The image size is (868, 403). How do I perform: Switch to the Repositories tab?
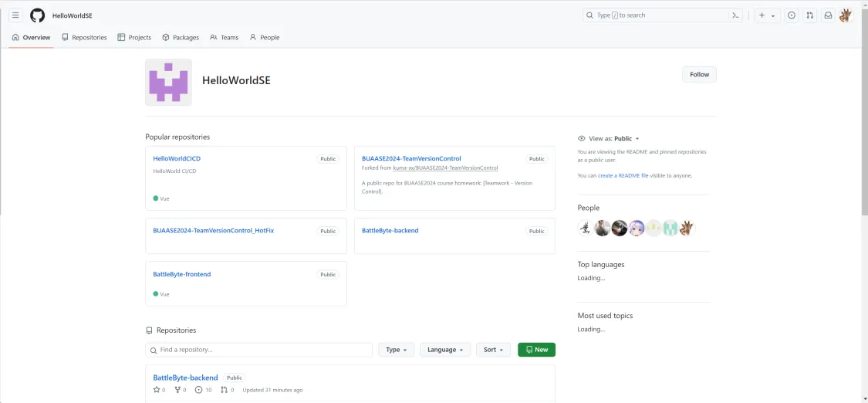tap(84, 37)
